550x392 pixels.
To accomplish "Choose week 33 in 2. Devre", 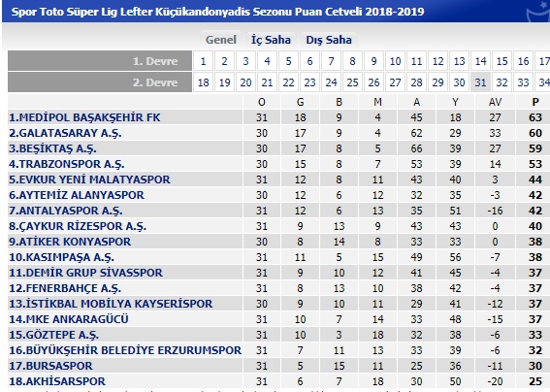I will click(524, 82).
